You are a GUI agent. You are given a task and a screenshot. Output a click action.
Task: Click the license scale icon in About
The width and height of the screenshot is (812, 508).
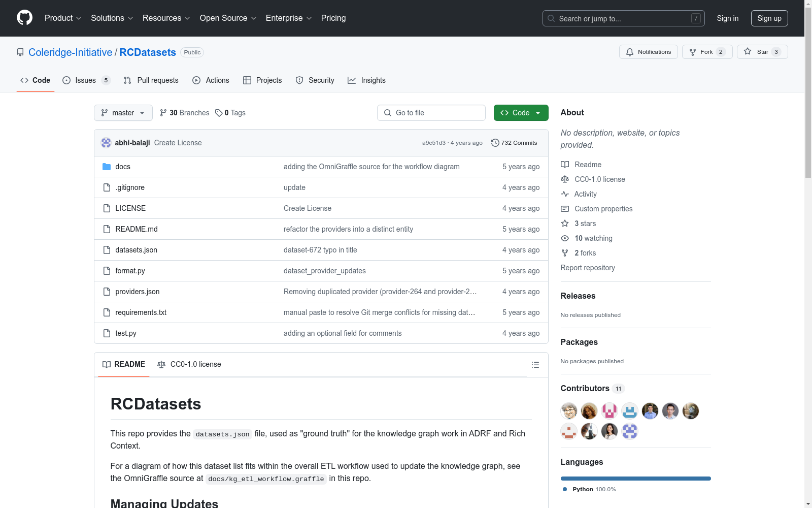[565, 179]
